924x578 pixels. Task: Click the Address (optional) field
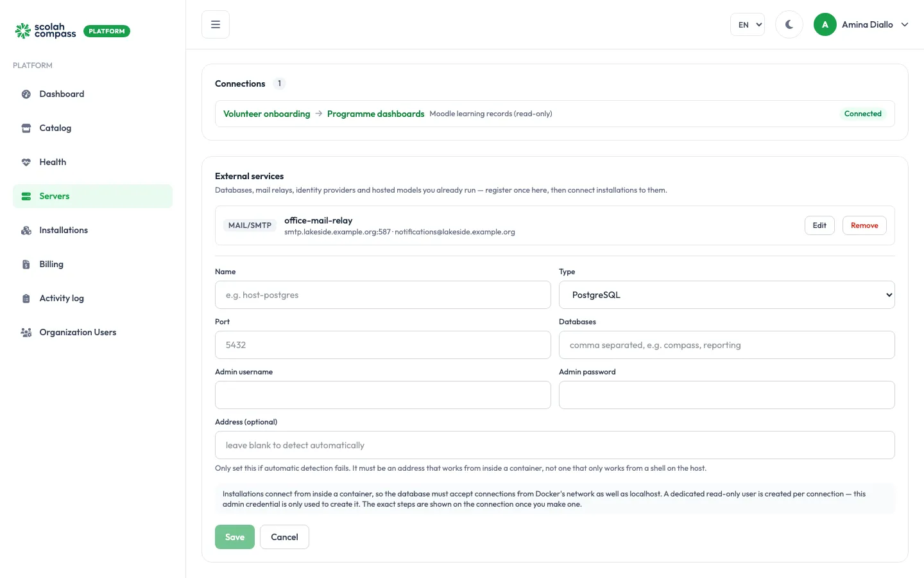(555, 445)
